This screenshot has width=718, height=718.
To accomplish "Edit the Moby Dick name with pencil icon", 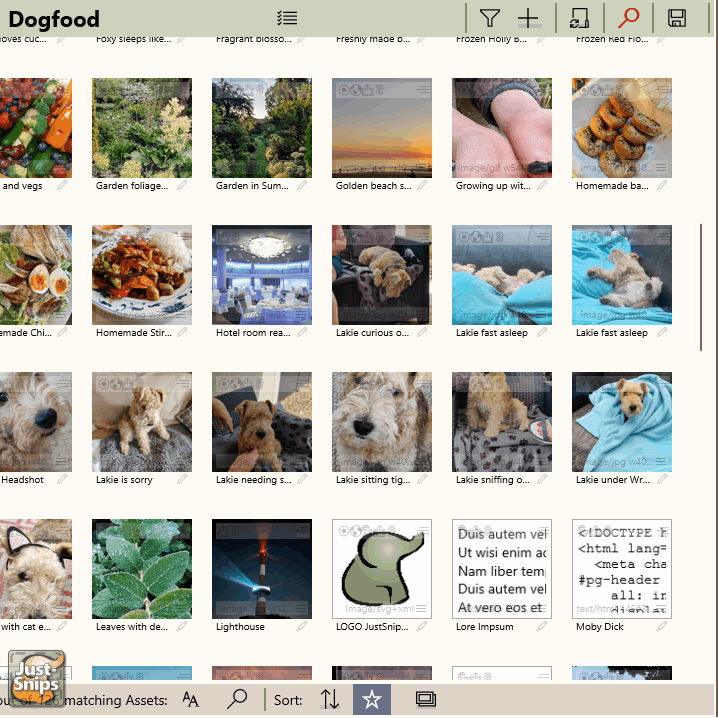I will (x=661, y=627).
